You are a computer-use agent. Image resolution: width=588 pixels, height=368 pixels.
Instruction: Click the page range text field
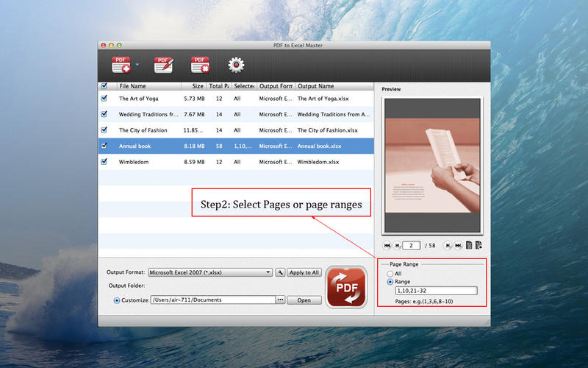coord(435,291)
